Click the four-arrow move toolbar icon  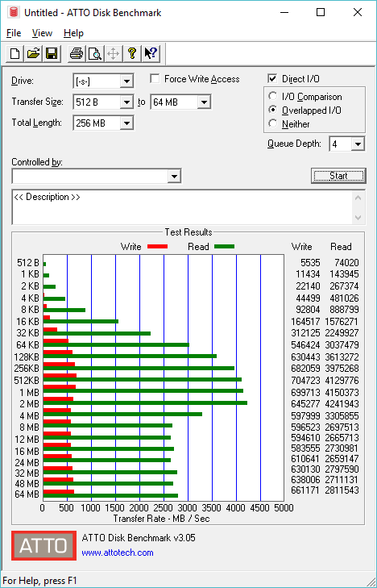113,53
